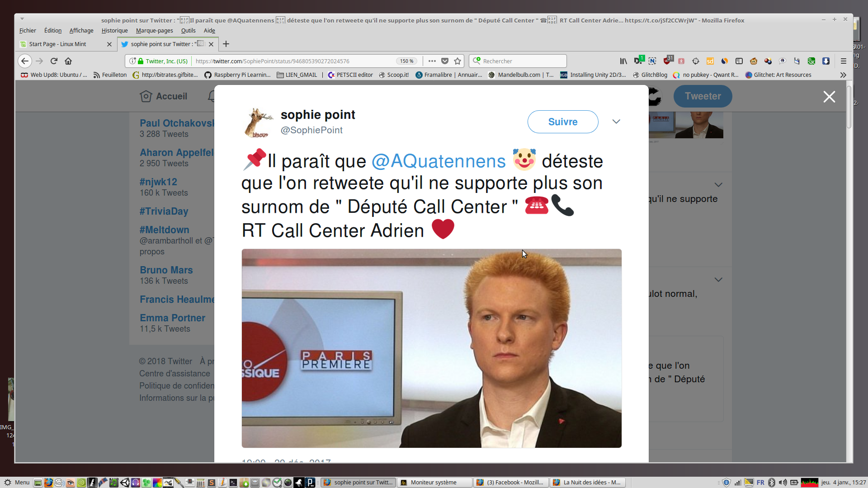Save page to Pocket icon
The image size is (868, 488).
(445, 61)
